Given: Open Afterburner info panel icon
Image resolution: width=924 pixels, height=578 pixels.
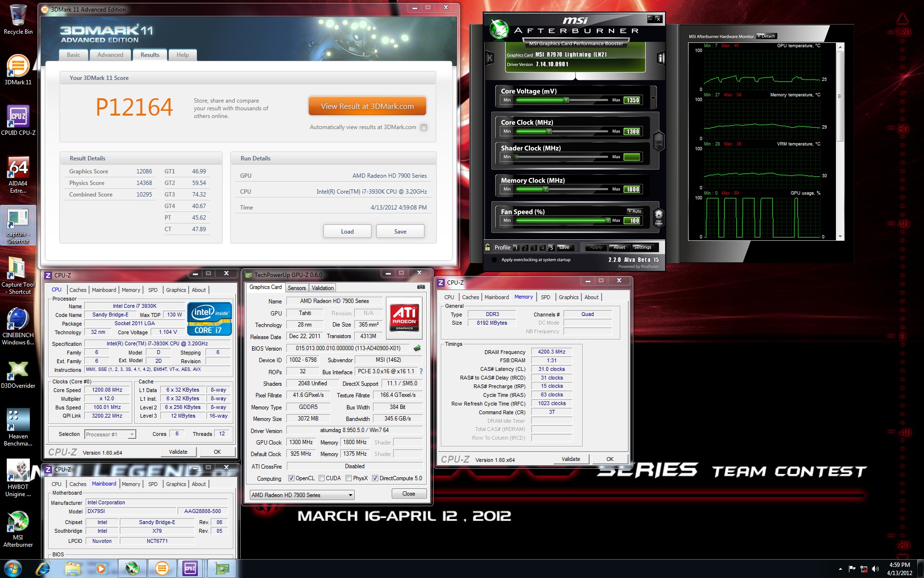Looking at the screenshot, I should click(661, 58).
